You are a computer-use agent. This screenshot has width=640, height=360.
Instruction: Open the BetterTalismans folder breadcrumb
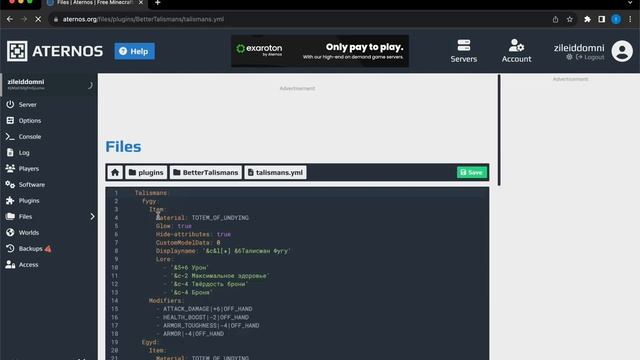[206, 172]
